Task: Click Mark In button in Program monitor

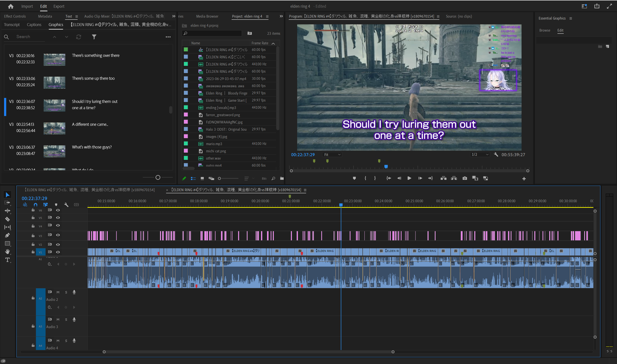Action: [x=365, y=178]
